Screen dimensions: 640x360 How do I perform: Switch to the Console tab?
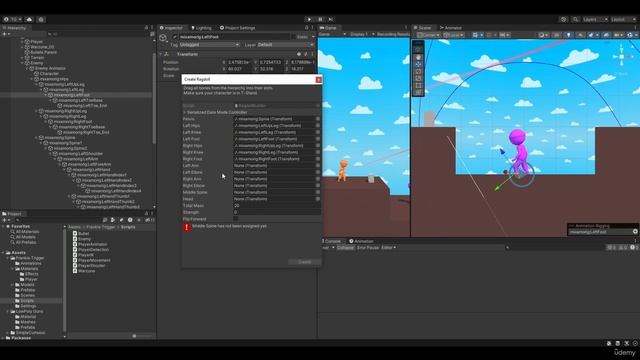point(331,241)
